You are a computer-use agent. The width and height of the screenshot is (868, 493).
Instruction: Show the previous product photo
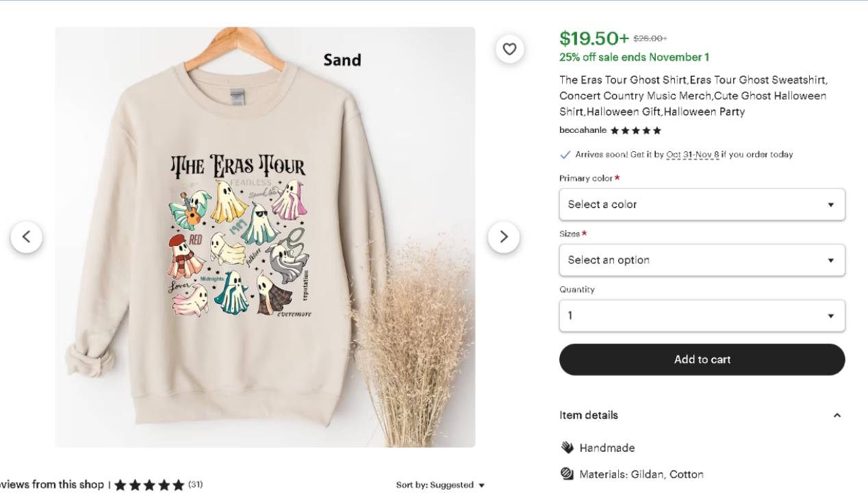(26, 237)
